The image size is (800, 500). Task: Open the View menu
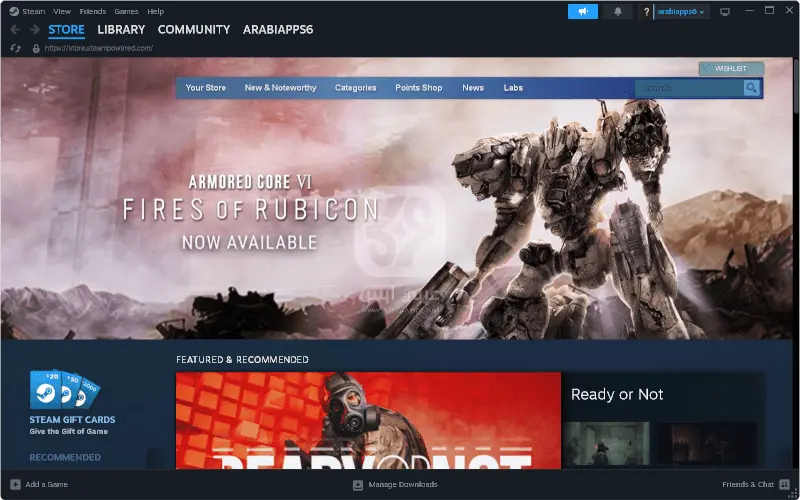click(62, 11)
